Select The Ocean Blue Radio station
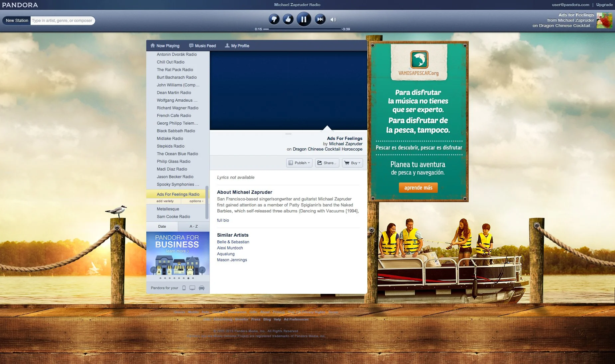This screenshot has height=364, width=615. click(177, 154)
